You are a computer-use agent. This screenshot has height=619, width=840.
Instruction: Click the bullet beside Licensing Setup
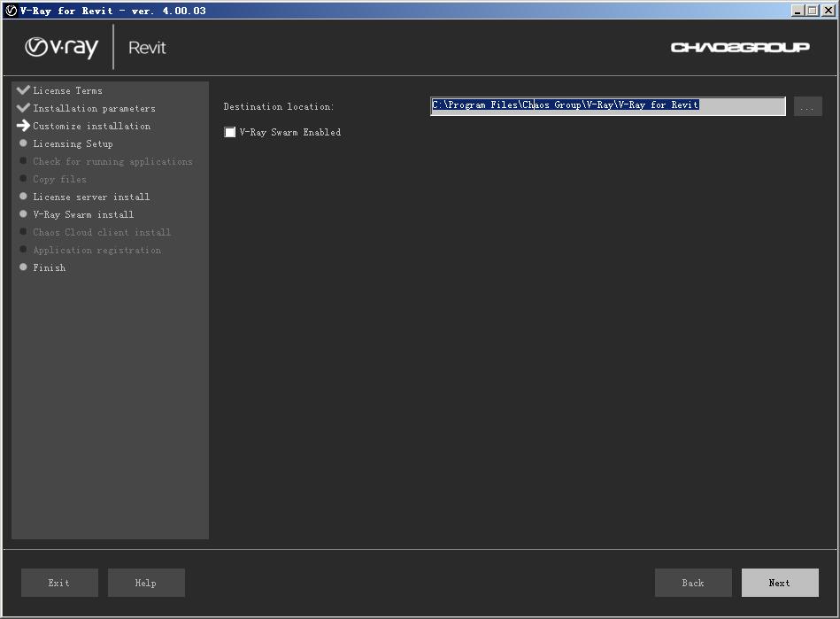[x=23, y=143]
